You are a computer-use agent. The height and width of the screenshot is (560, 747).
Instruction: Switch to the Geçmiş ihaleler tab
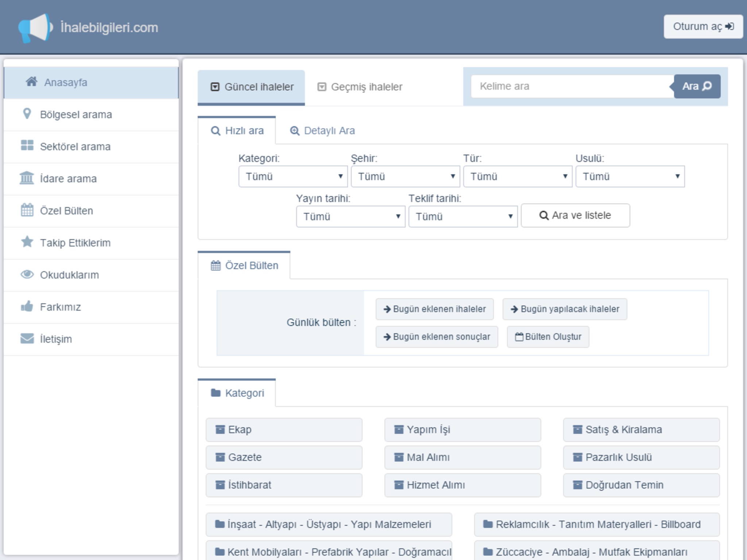pyautogui.click(x=360, y=87)
